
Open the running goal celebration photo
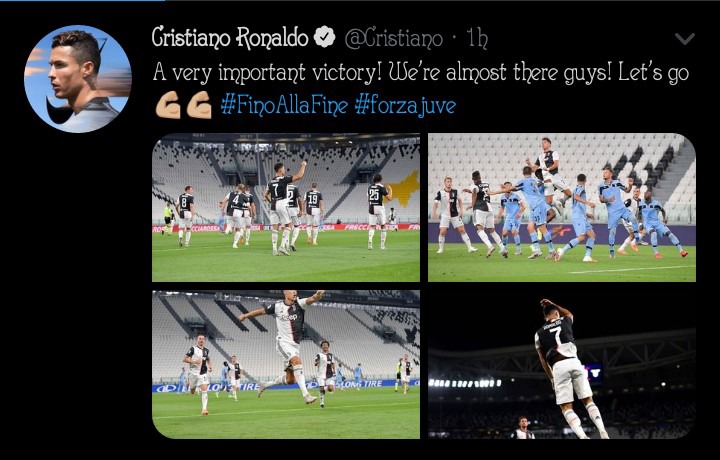pos(286,365)
